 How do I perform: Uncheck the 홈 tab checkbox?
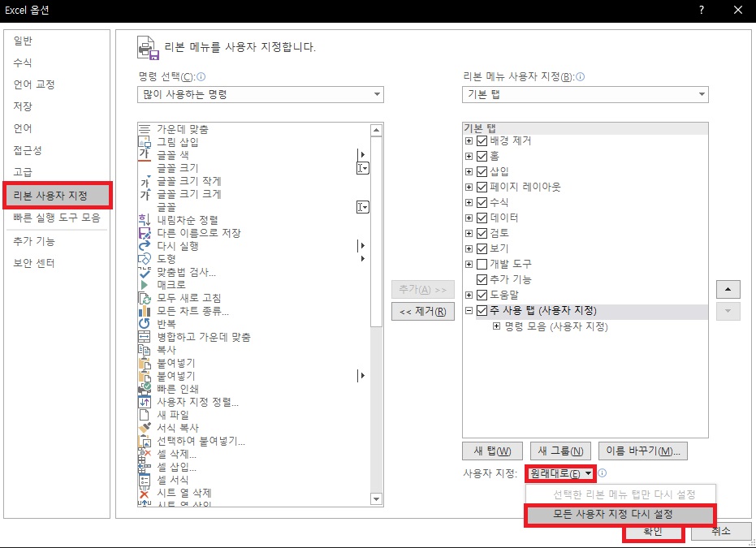click(x=482, y=156)
